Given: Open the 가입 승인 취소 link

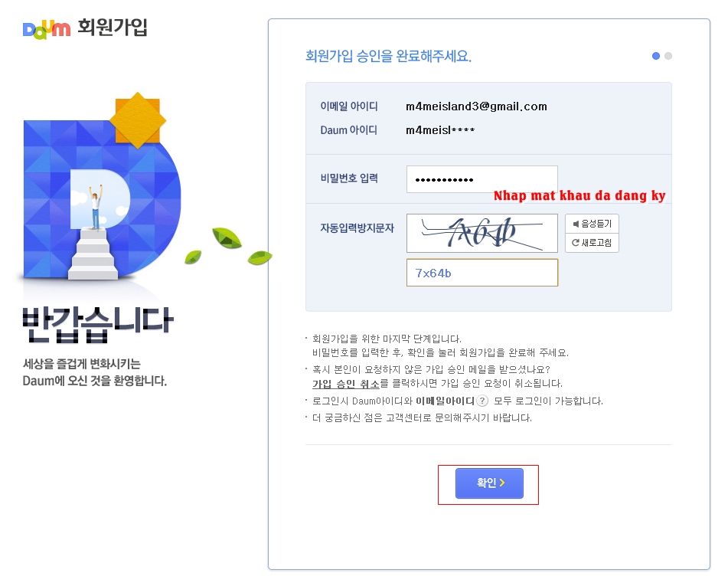Looking at the screenshot, I should point(346,384).
